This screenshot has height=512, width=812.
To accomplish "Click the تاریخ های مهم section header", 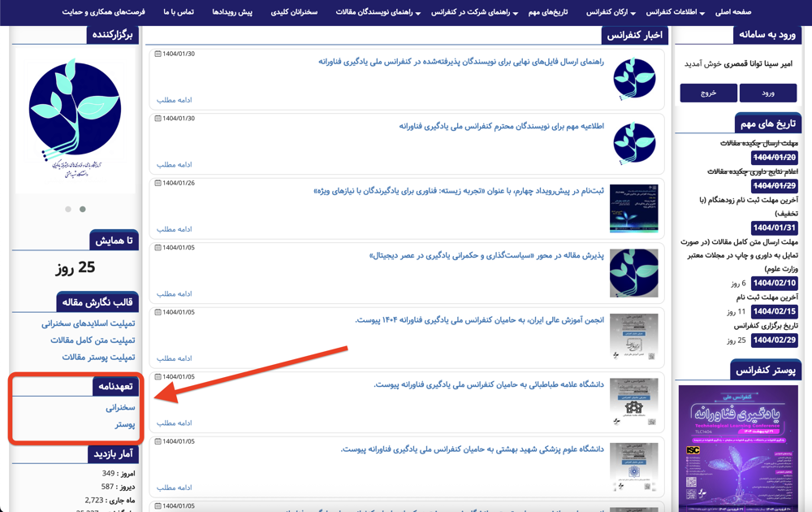I will click(x=768, y=124).
